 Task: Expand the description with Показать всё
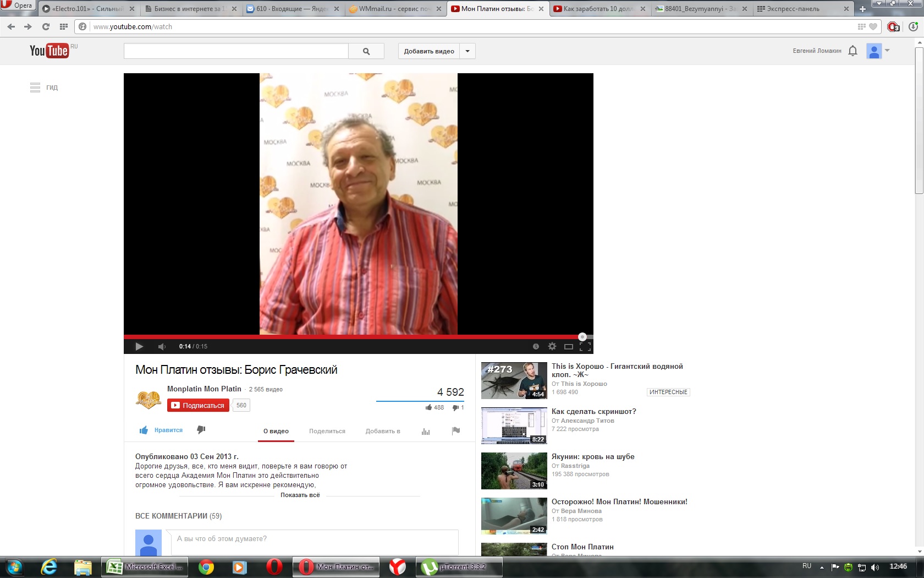[x=300, y=495]
